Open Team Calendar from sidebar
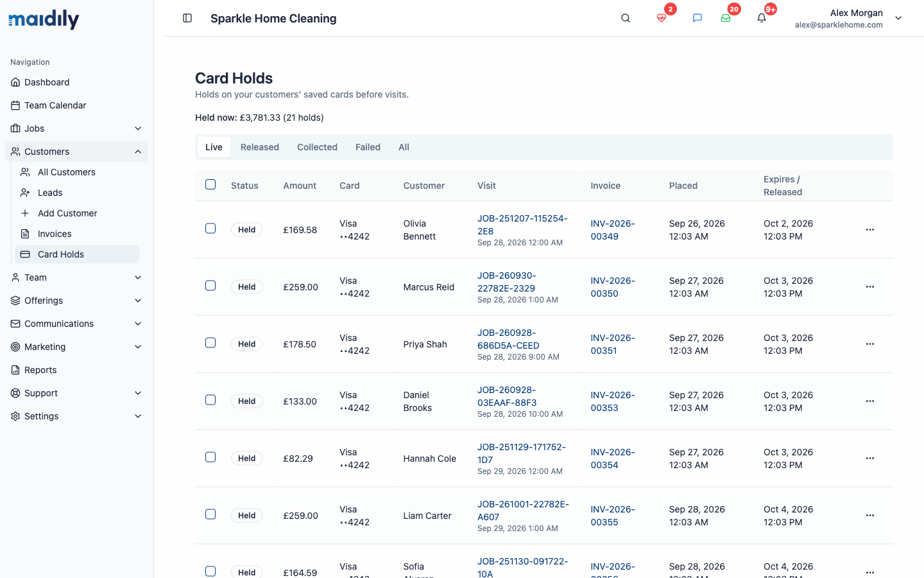The image size is (924, 578). coord(76,105)
